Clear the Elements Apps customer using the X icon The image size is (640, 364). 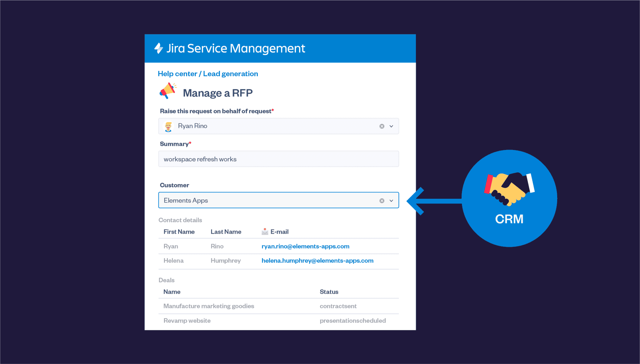[x=381, y=200]
